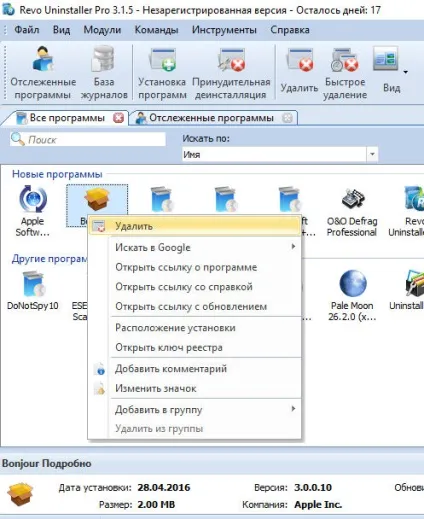
Task: Choose Добавить комментарий menu entry
Action: (195, 369)
